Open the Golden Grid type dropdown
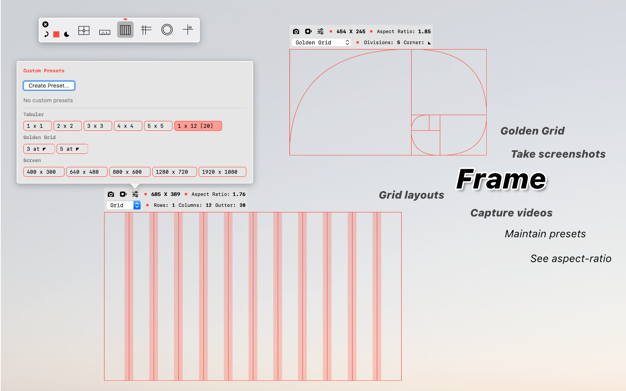 (321, 42)
